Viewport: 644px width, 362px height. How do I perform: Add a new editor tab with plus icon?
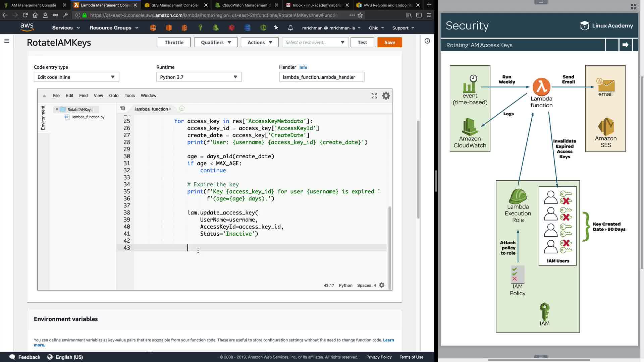(x=182, y=109)
